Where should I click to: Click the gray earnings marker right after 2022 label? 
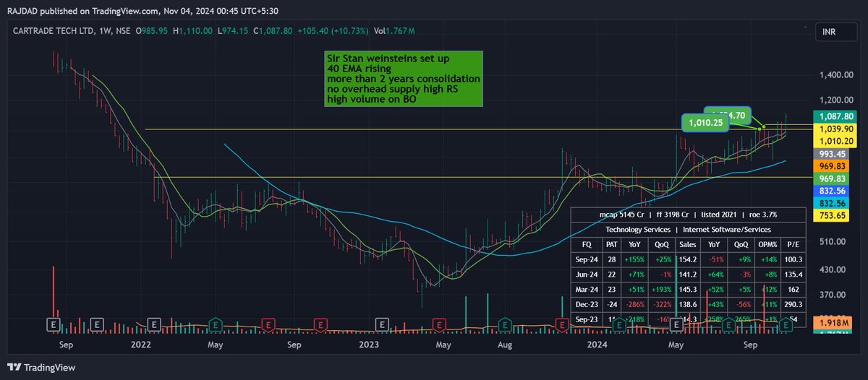153,324
